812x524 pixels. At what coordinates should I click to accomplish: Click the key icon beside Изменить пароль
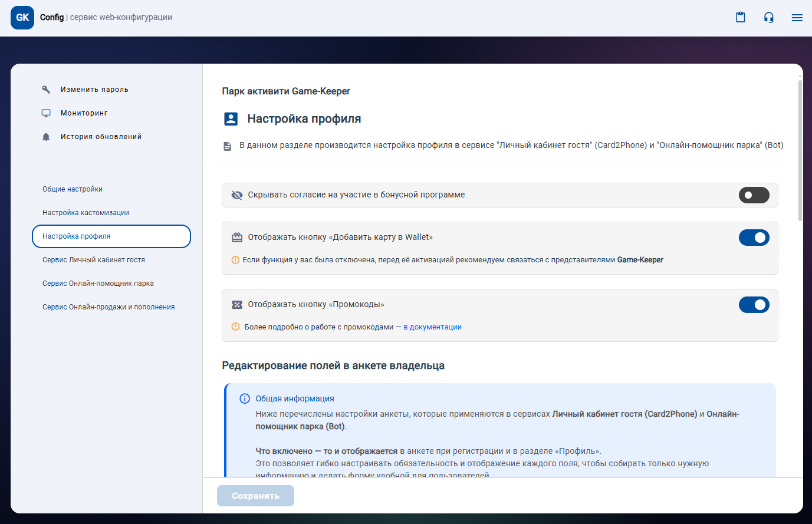pos(46,90)
